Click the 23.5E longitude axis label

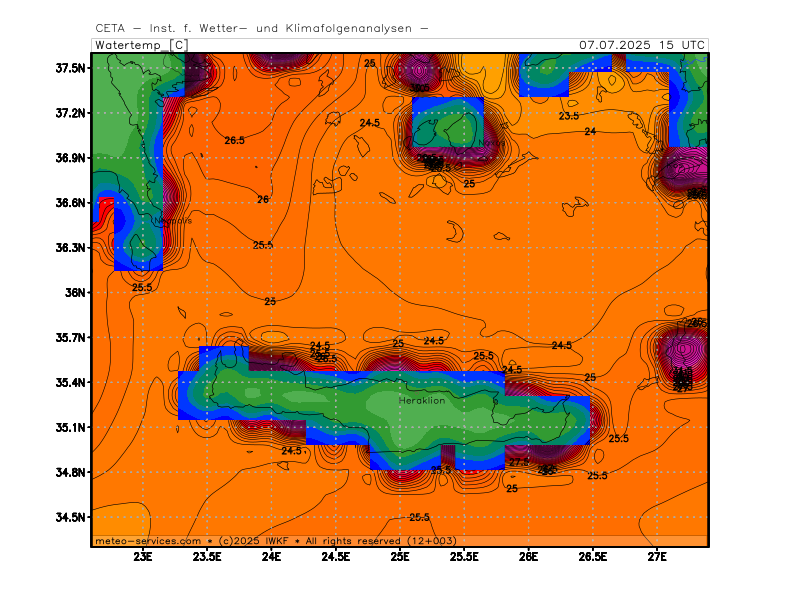tap(207, 557)
